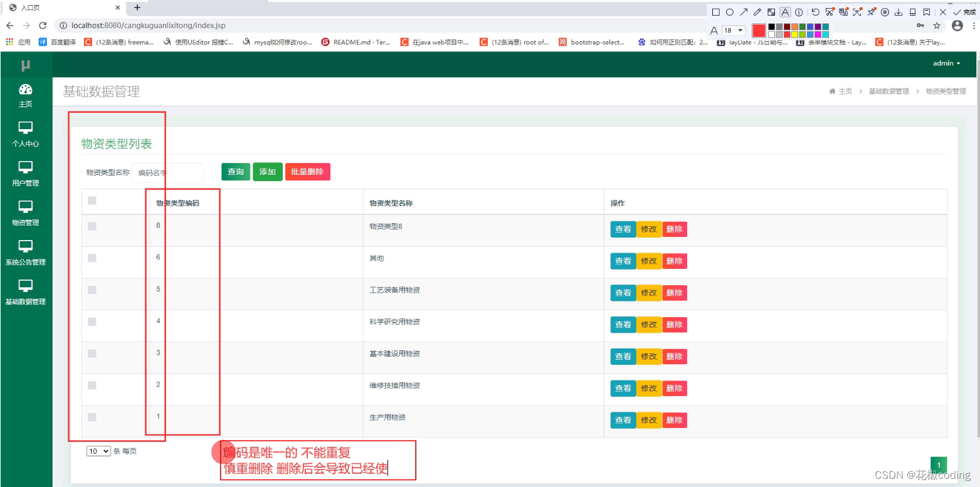
Task: Click the 基础数据管理 breadcrumb link
Action: coord(888,92)
